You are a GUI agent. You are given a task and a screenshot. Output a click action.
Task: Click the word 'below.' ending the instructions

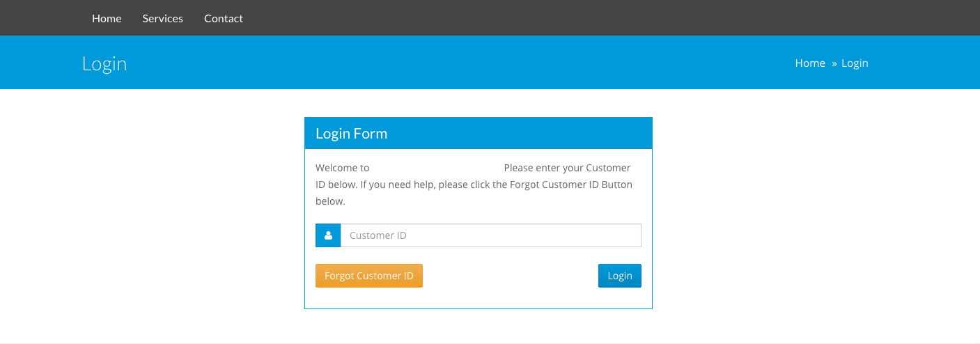tap(330, 201)
